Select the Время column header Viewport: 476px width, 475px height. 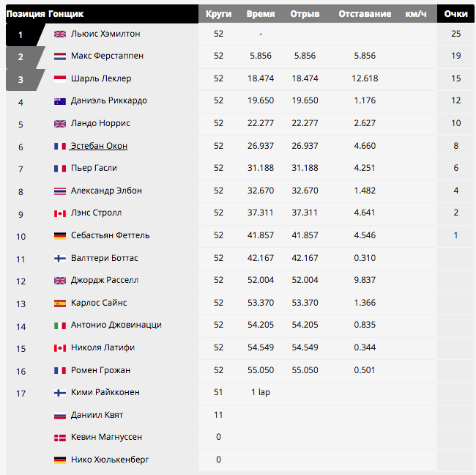261,14
